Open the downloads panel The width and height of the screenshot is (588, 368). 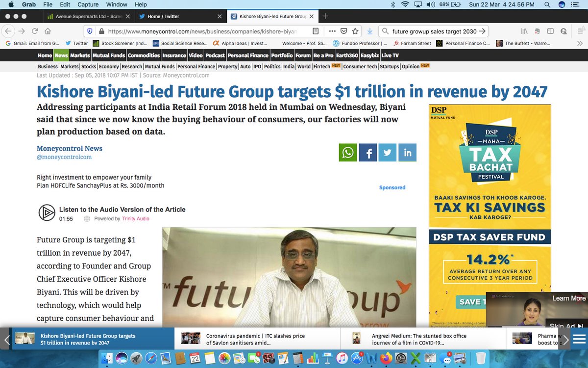[370, 31]
